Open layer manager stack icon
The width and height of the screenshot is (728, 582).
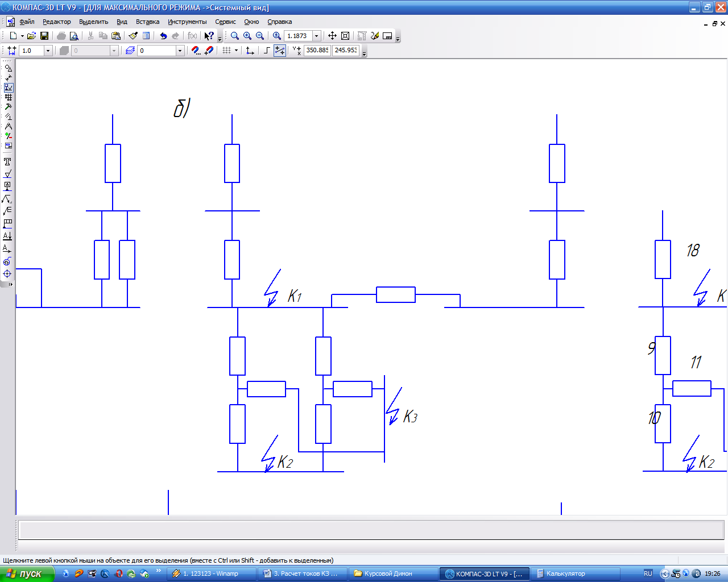[x=130, y=51]
